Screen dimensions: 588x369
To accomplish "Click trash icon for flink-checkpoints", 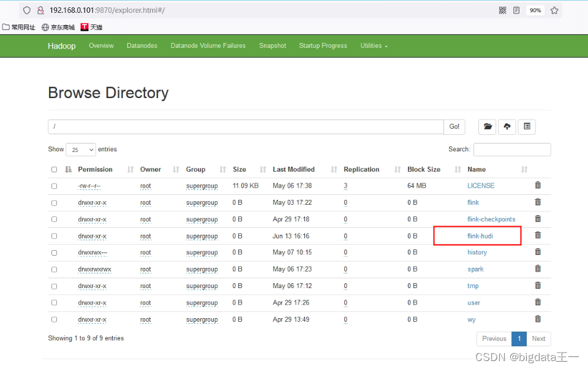I will tap(538, 218).
